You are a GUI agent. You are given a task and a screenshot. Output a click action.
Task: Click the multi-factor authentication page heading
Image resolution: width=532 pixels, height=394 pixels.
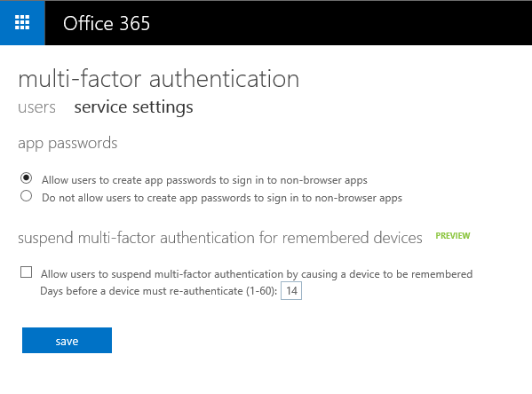coord(158,79)
